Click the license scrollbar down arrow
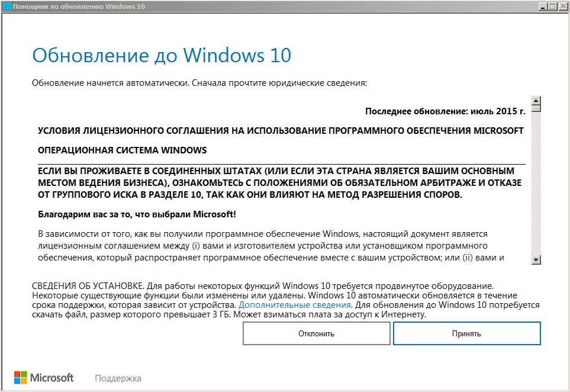Image resolution: width=570 pixels, height=392 pixels. [x=536, y=259]
